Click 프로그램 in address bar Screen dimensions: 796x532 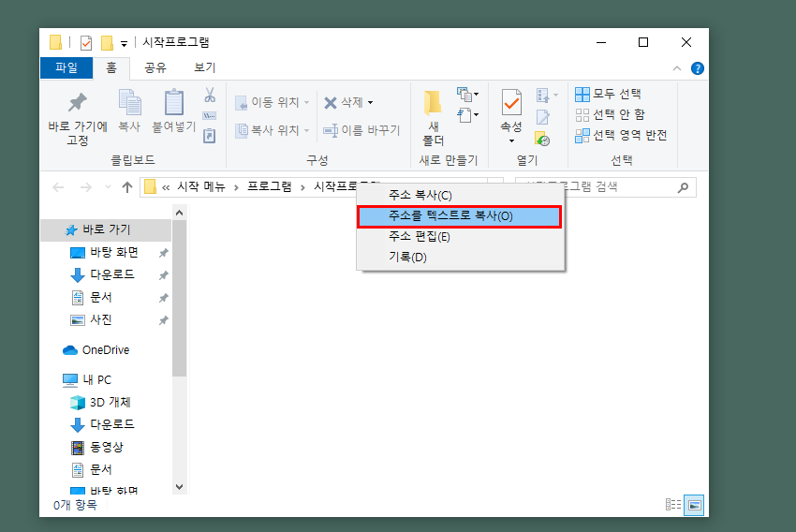click(270, 186)
